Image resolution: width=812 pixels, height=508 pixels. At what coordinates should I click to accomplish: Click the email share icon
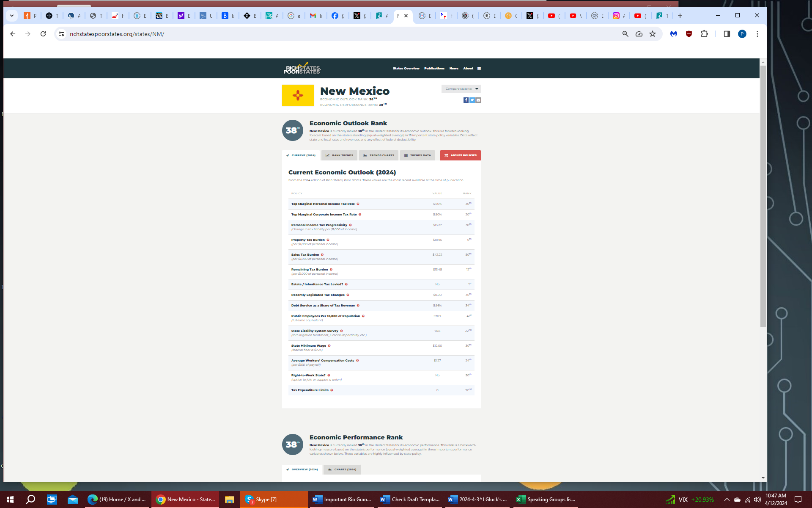(x=478, y=100)
